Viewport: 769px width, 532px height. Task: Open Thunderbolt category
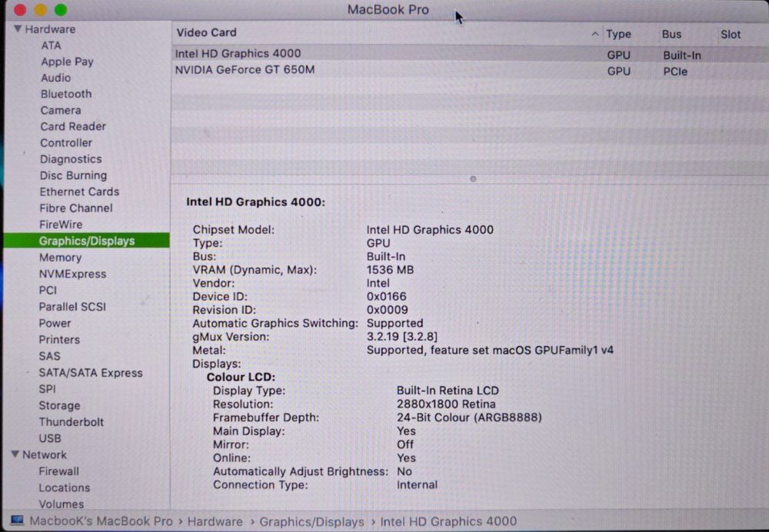click(x=71, y=422)
